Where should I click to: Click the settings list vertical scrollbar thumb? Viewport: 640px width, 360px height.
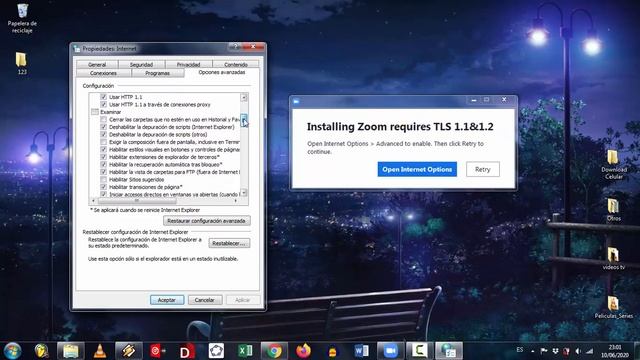tap(244, 120)
